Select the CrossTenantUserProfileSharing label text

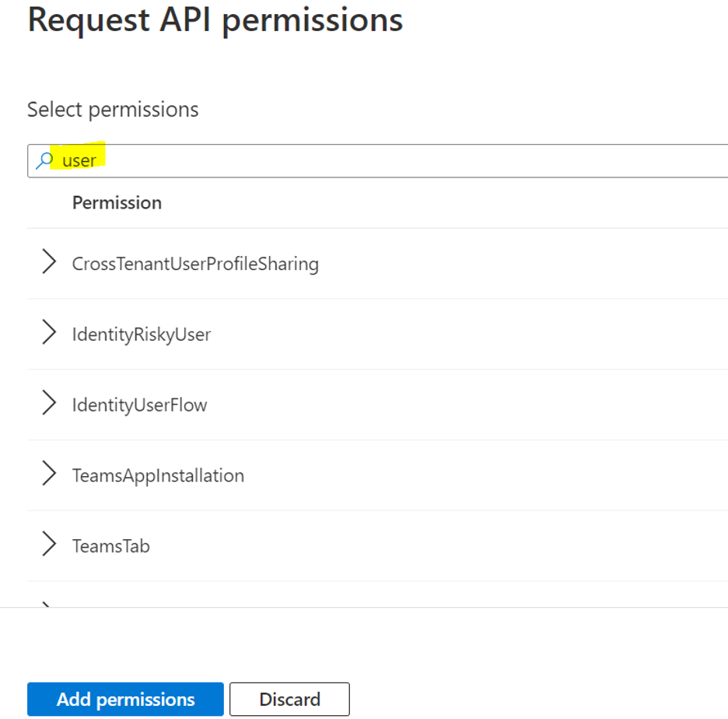[x=195, y=264]
